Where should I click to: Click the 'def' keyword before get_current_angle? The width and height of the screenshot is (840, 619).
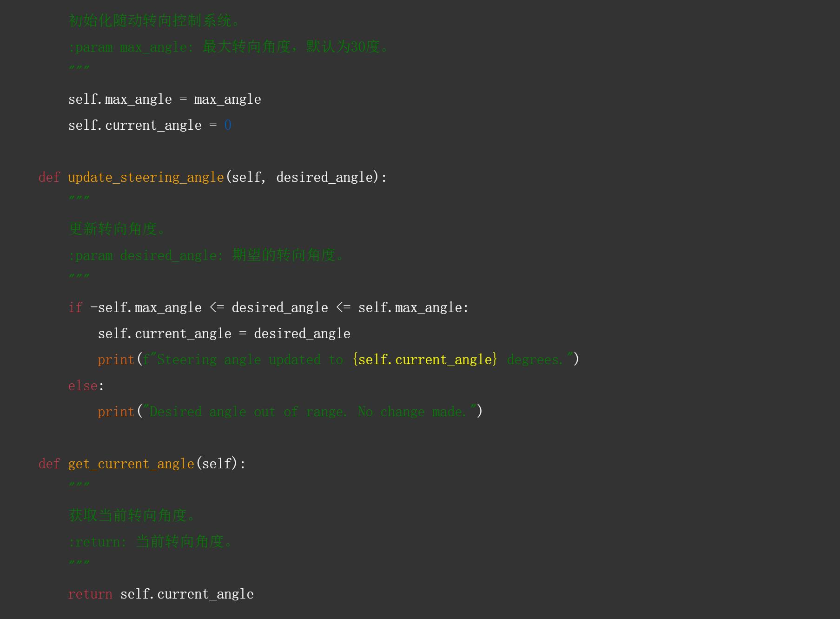coord(49,464)
